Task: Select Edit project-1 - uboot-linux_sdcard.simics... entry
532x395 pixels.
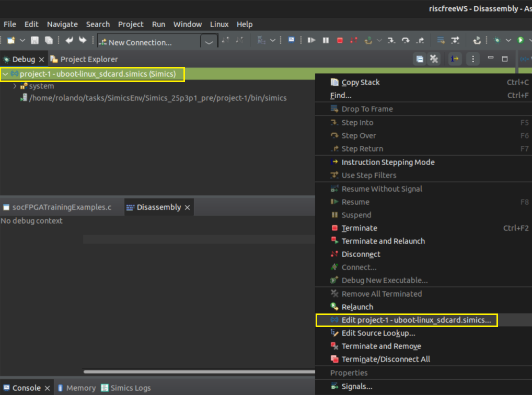Action: click(415, 320)
